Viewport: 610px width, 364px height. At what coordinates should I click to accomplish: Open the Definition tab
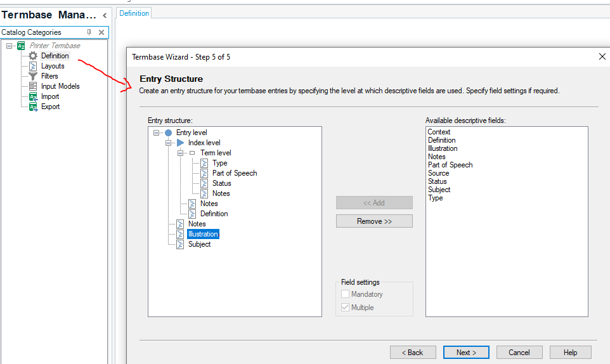(x=134, y=13)
